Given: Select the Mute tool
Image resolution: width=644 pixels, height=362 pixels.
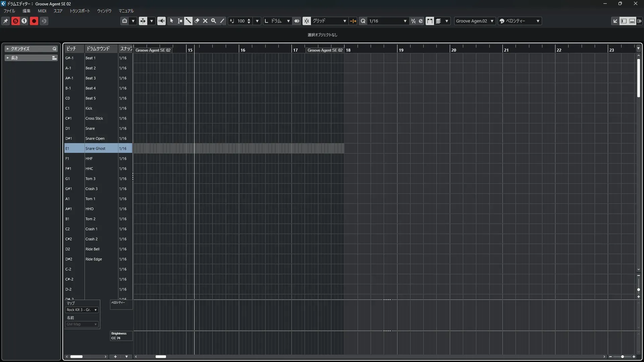Looking at the screenshot, I should (205, 21).
